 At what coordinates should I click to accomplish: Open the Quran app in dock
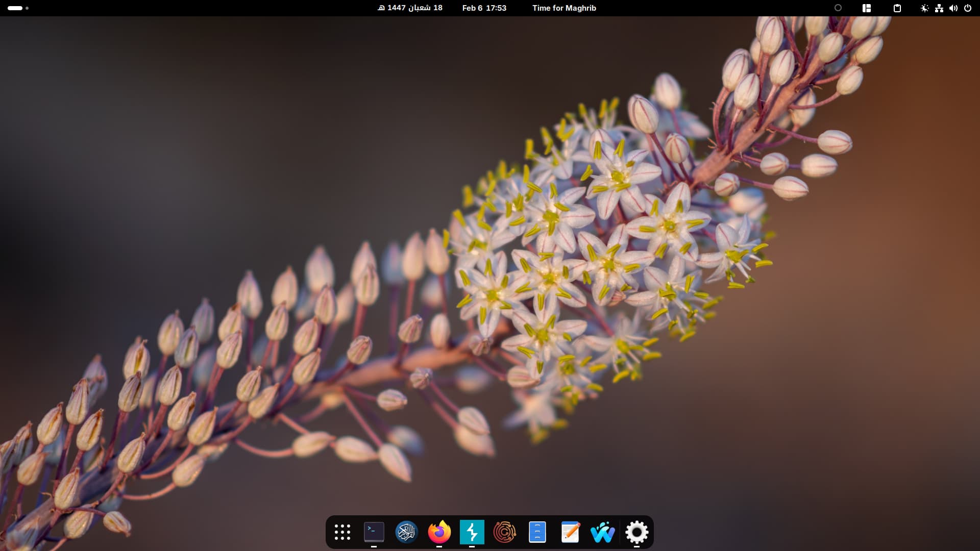[x=407, y=532]
